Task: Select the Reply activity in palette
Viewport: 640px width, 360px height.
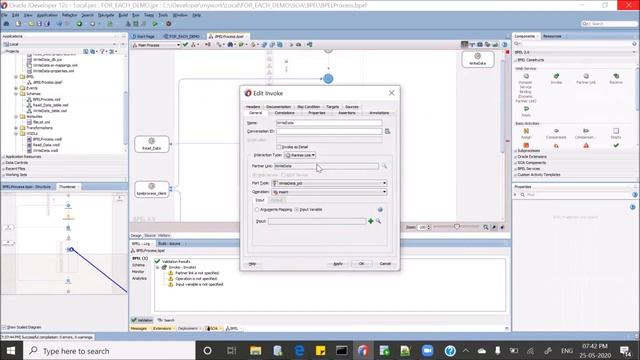Action: tap(526, 111)
